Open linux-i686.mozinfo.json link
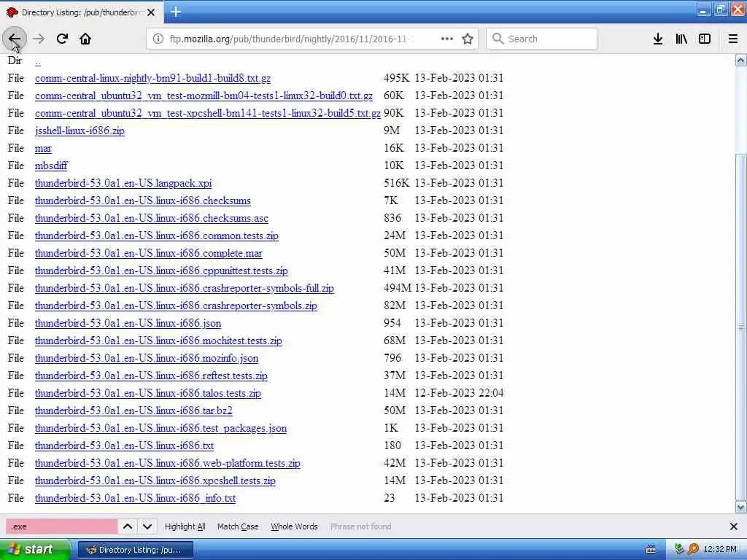Viewport: 747px width, 560px height. tap(146, 358)
